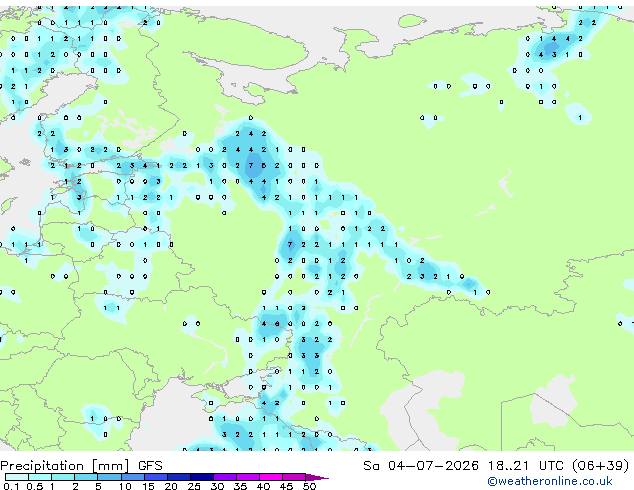Pick the legend swatch between 5 and 10
Screen dimensions: 634x490
coord(109,477)
